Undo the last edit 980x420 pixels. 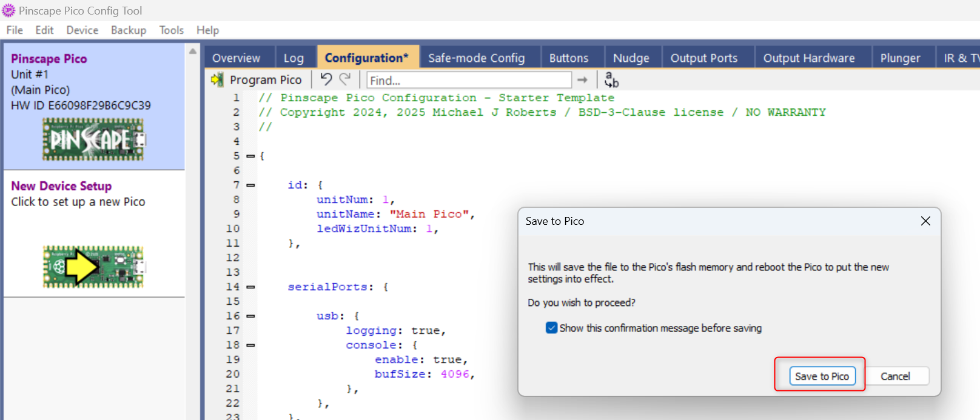pyautogui.click(x=326, y=79)
